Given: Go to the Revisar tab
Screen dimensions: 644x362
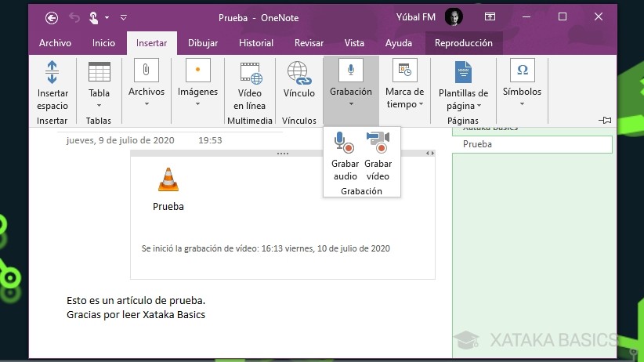Looking at the screenshot, I should [309, 43].
